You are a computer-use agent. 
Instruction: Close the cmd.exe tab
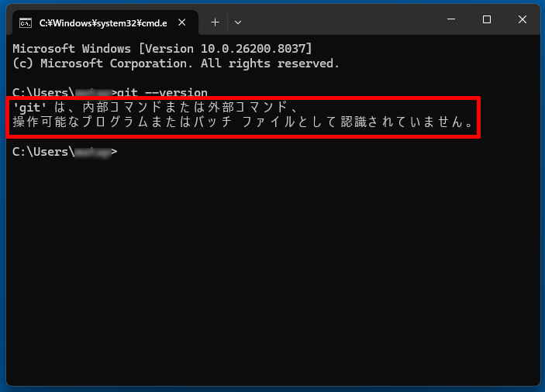tap(181, 22)
